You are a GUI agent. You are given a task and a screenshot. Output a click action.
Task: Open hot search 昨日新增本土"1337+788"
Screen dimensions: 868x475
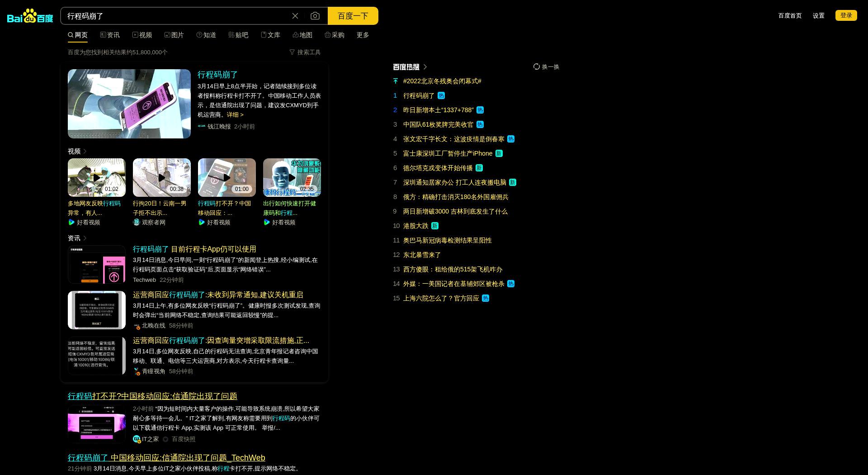pos(439,110)
